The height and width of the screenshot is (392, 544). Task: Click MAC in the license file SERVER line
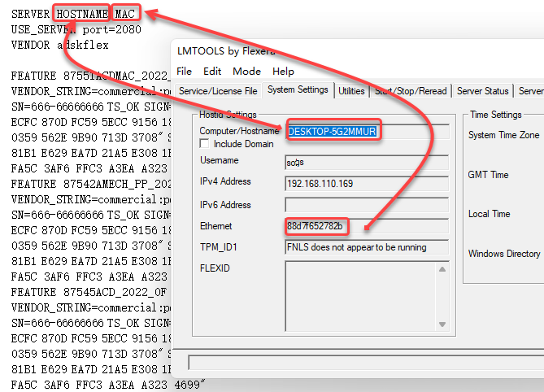click(124, 14)
